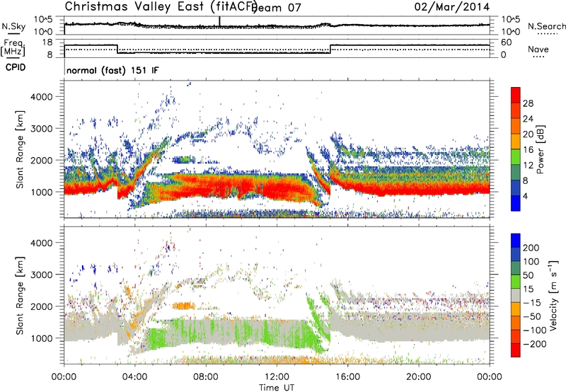
Task: Click the 'N.Search' legend label
Action: coord(547,26)
